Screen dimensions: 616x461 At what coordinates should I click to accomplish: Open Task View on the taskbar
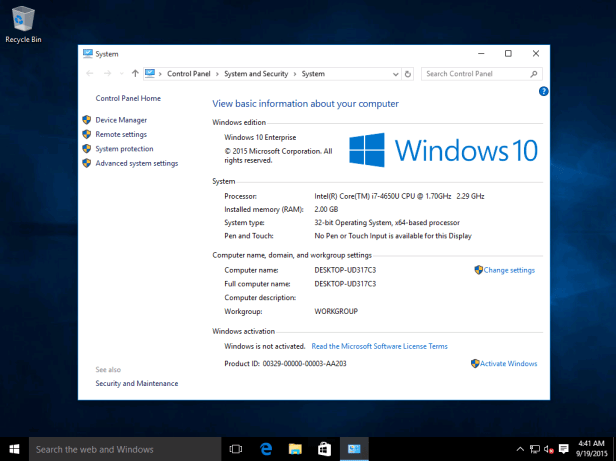coord(237,449)
